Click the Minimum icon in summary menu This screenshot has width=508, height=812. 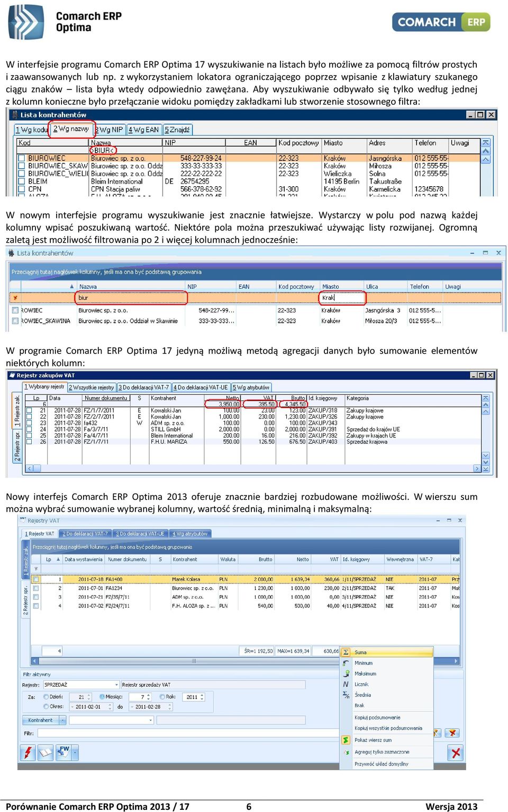[x=346, y=663]
